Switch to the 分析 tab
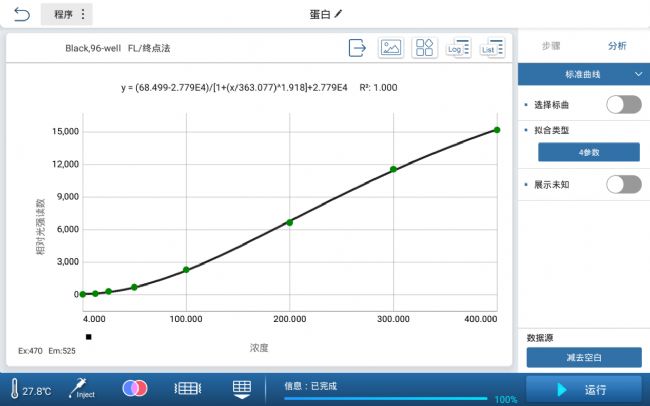650x406 pixels. 617,46
